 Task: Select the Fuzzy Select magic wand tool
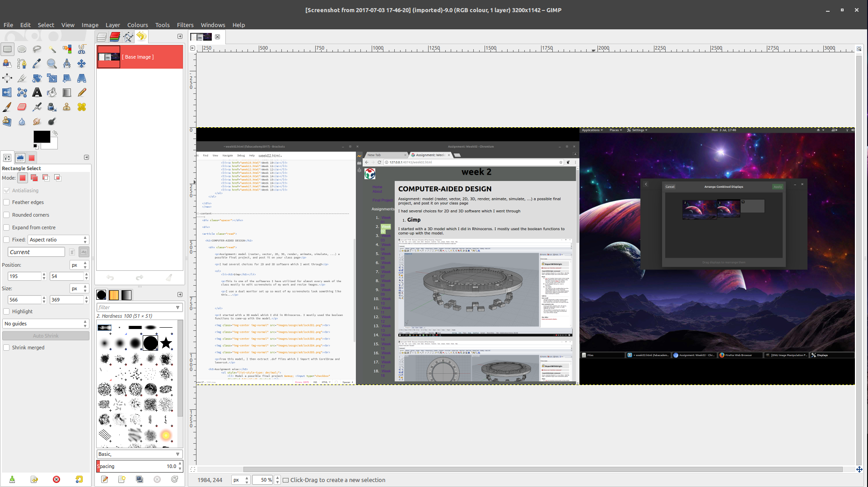52,49
